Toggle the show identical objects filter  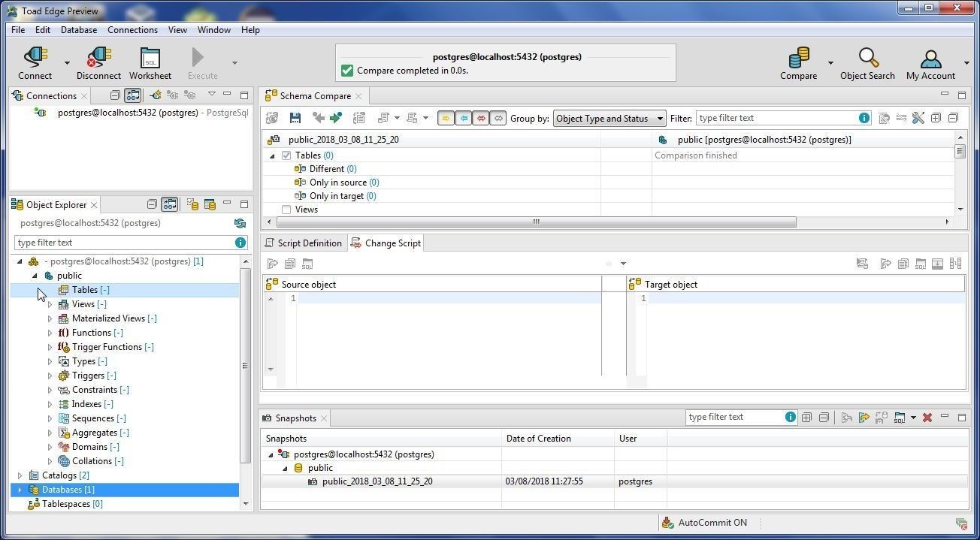point(498,118)
